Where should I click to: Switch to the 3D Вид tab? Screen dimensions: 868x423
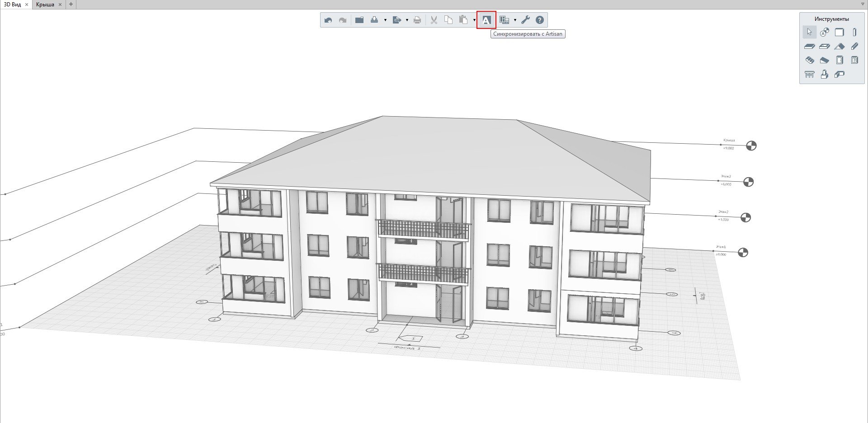(x=12, y=5)
